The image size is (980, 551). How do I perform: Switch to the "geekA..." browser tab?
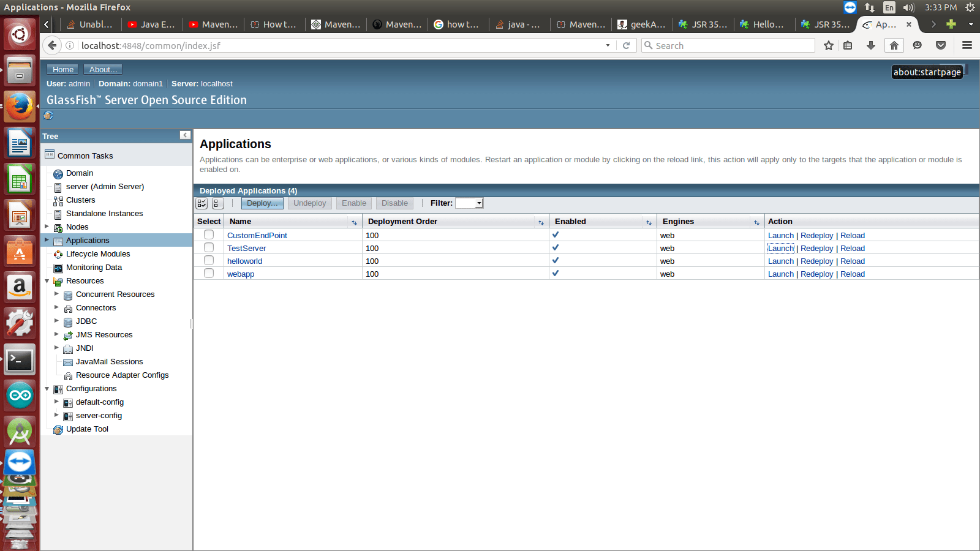pyautogui.click(x=642, y=24)
